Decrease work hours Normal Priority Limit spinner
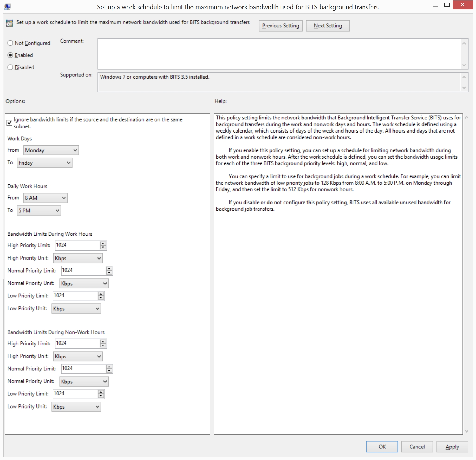This screenshot has width=476, height=460. (109, 273)
